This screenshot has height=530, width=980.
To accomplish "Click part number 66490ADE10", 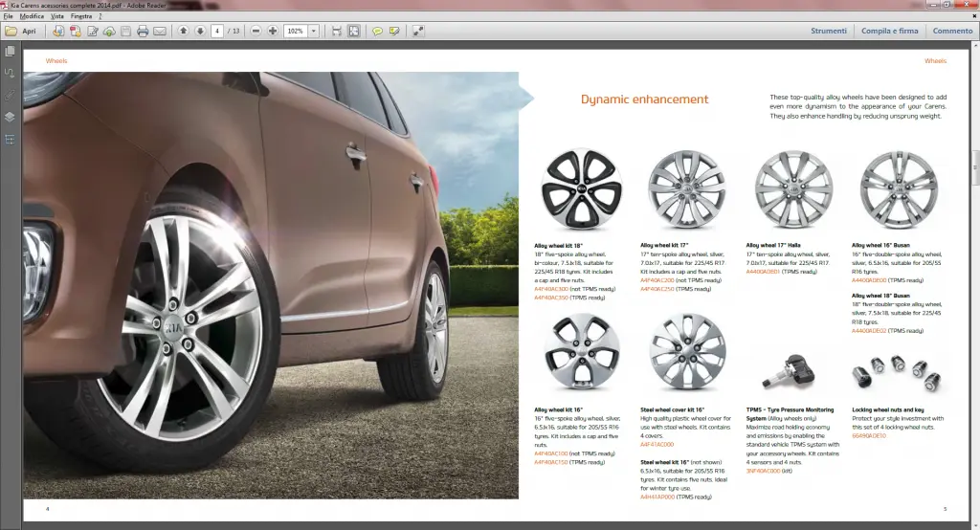I will (869, 436).
